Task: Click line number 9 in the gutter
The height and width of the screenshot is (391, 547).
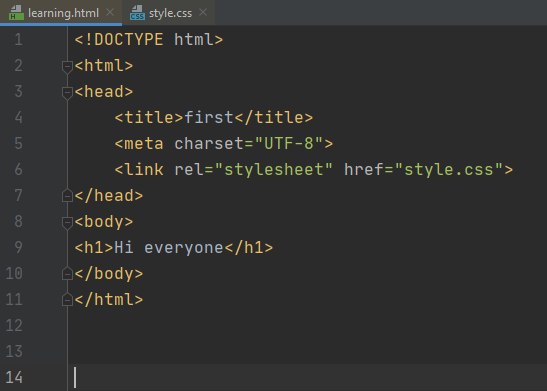Action: 18,247
